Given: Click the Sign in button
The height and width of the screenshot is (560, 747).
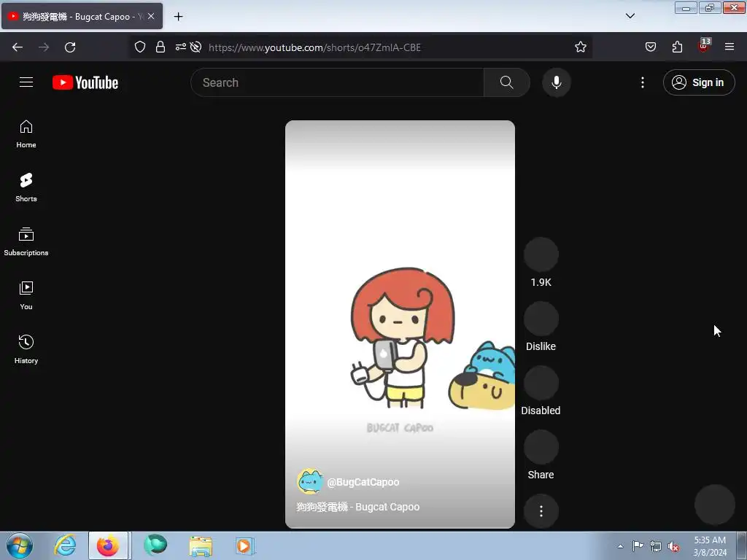Looking at the screenshot, I should (698, 82).
